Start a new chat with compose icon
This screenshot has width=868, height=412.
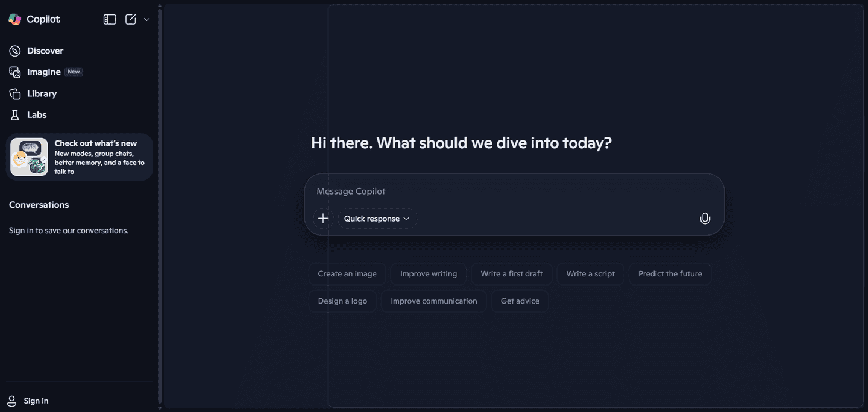[131, 19]
